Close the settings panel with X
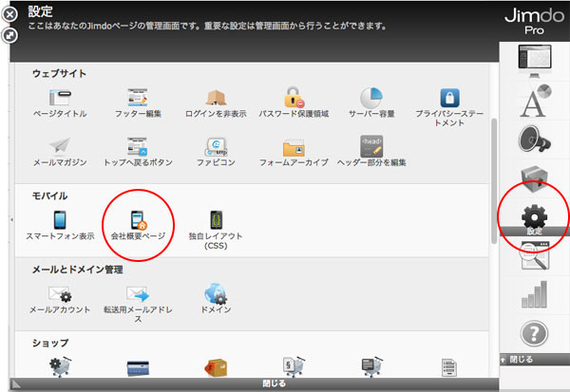The width and height of the screenshot is (570, 392). pos(9,15)
